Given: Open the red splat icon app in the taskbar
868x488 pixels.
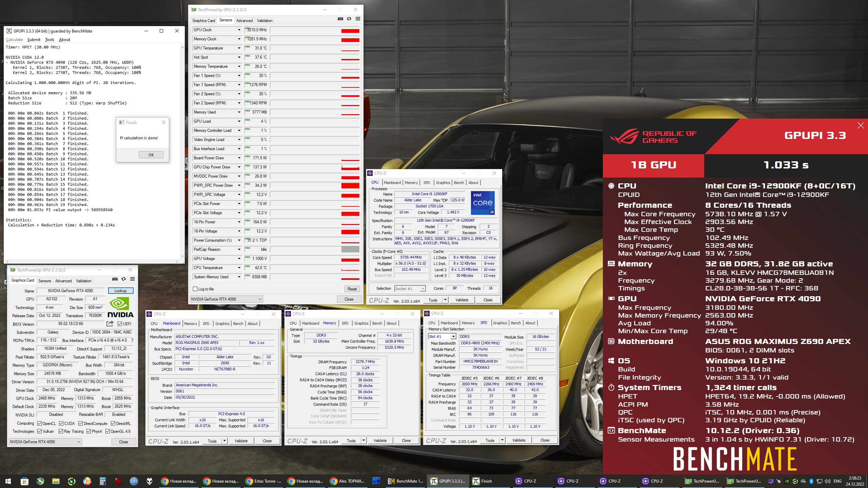Looking at the screenshot, I should (118, 481).
